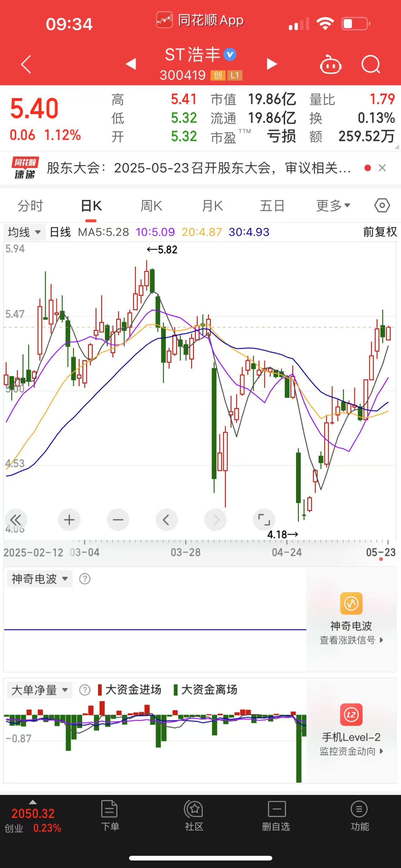Open 查看涨跌信号 link
401x868 pixels.
(351, 640)
